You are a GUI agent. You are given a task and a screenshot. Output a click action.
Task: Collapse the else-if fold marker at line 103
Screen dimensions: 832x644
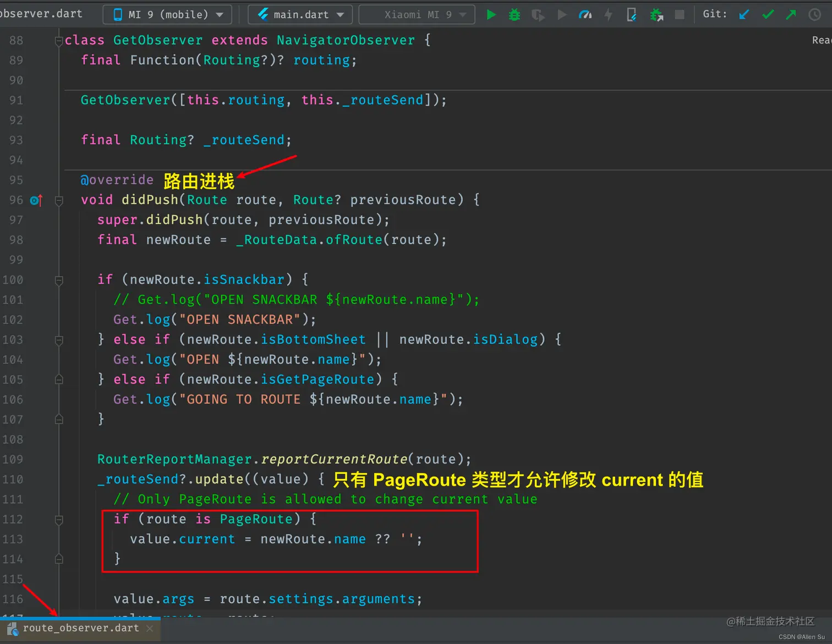59,340
